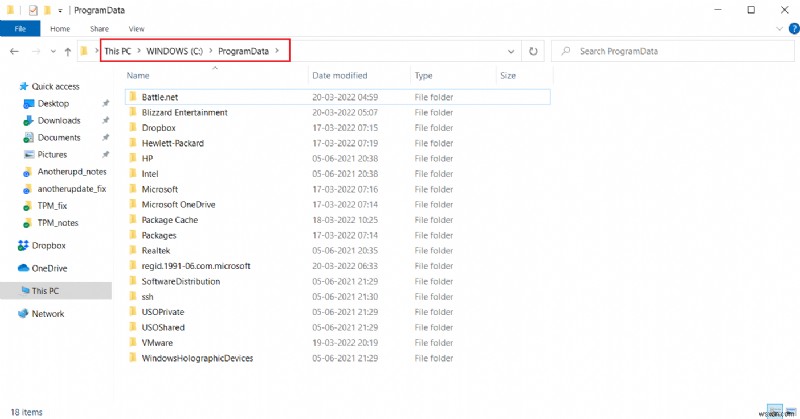Select the Microsoft folder icon
This screenshot has height=419, width=800.
pyautogui.click(x=133, y=188)
